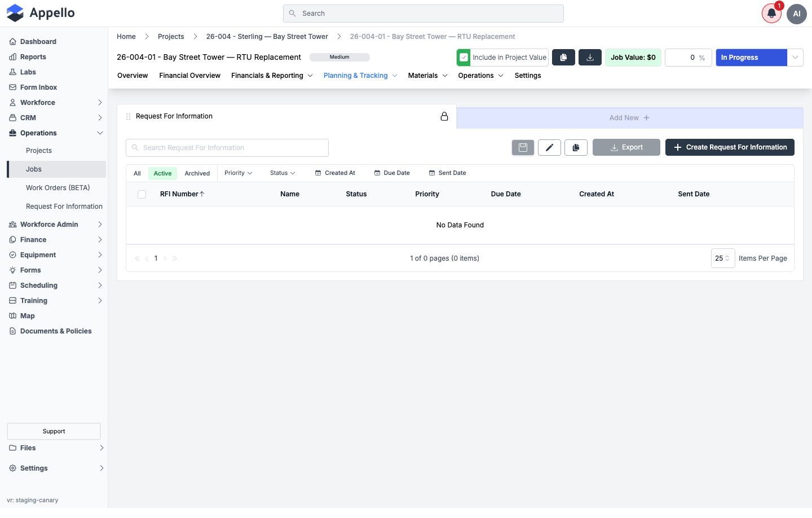812x518 pixels.
Task: Toggle Include in Project Value checkbox
Action: (x=464, y=58)
